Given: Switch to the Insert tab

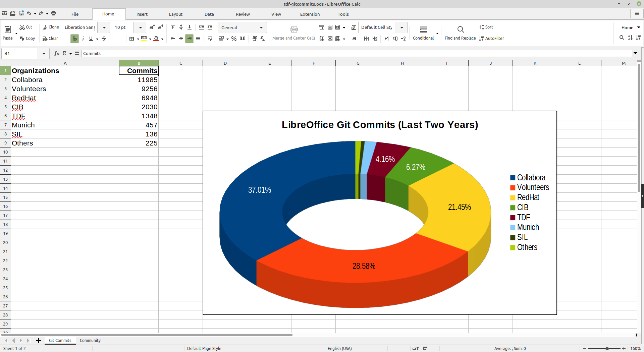Looking at the screenshot, I should click(x=142, y=14).
